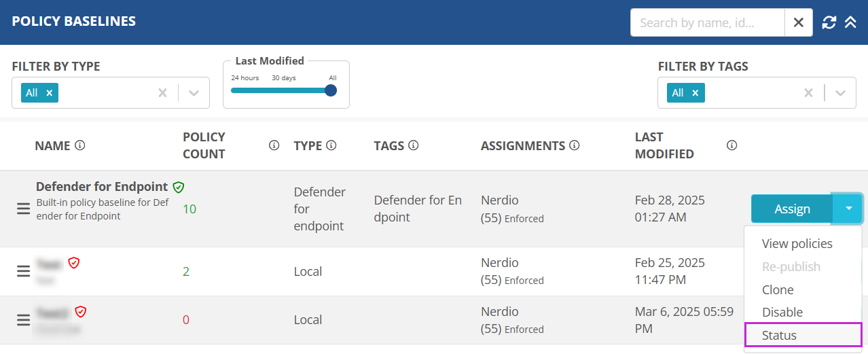This screenshot has width=868, height=354.
Task: Expand the Filter by Type dropdown
Action: [x=194, y=93]
